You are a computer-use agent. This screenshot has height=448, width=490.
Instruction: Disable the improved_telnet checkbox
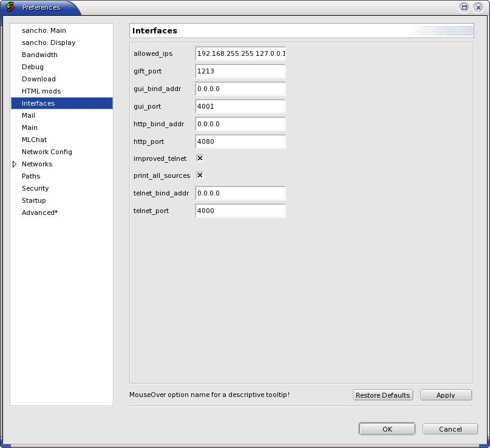point(200,158)
